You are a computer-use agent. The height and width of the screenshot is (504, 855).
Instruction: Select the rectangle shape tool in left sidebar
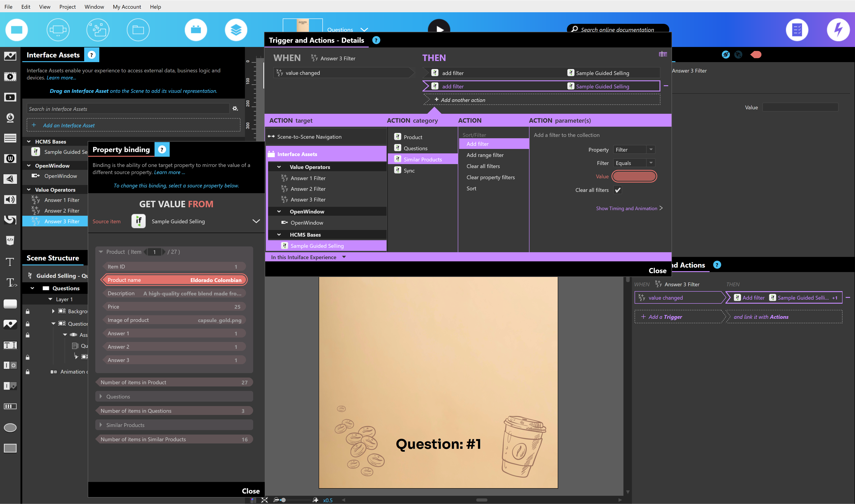coord(10,448)
